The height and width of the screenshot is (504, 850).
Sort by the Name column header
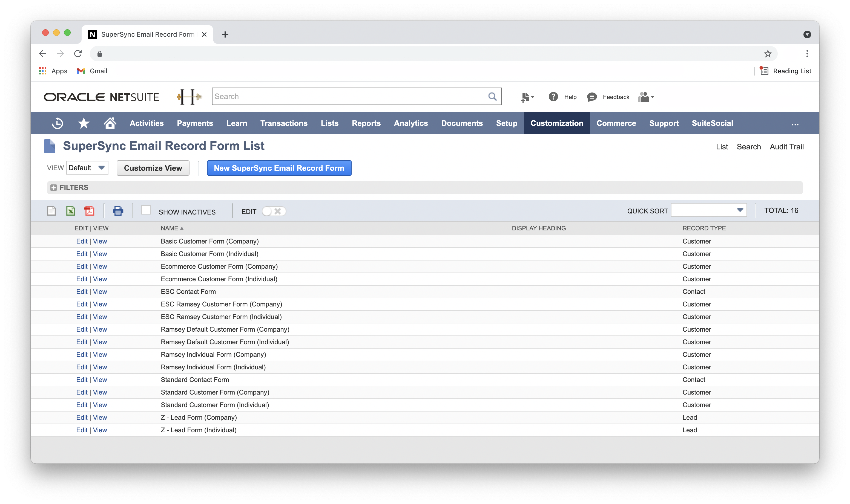[169, 228]
